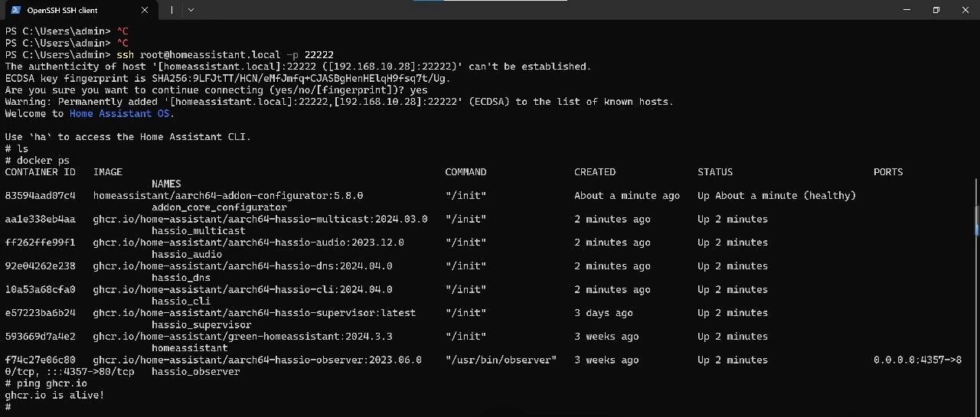Click the COMMAND column header
980x417 pixels.
[465, 172]
